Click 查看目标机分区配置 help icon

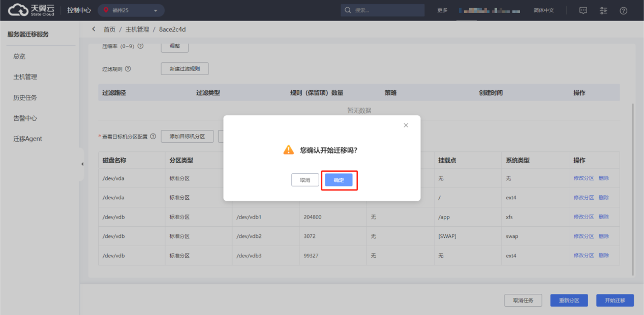click(153, 136)
